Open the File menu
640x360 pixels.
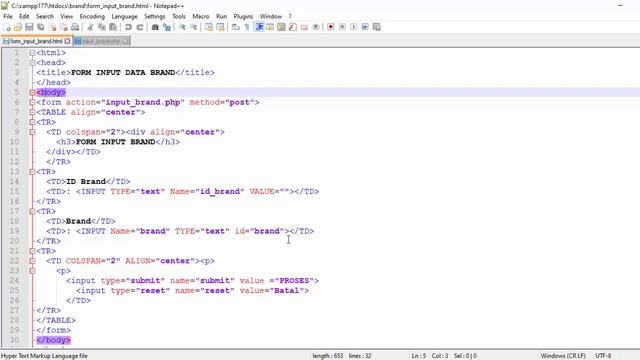pos(8,16)
